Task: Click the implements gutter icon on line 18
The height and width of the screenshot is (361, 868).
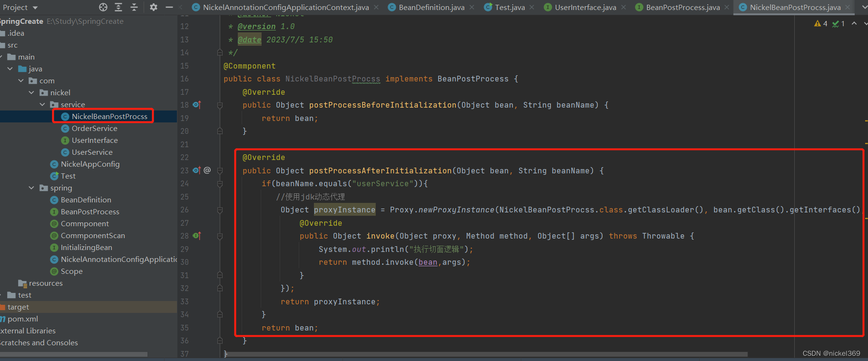Action: click(197, 105)
